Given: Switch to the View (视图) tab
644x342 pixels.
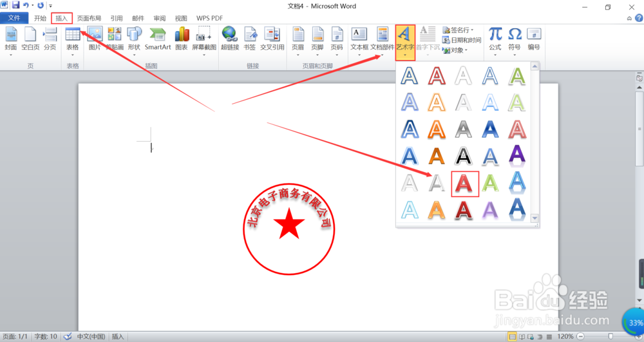Looking at the screenshot, I should click(x=181, y=18).
